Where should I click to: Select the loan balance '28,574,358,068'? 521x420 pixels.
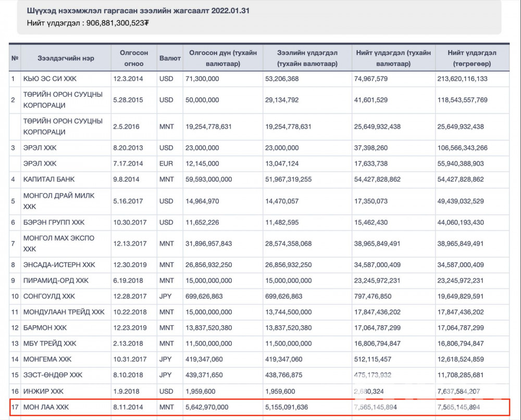pos(289,244)
